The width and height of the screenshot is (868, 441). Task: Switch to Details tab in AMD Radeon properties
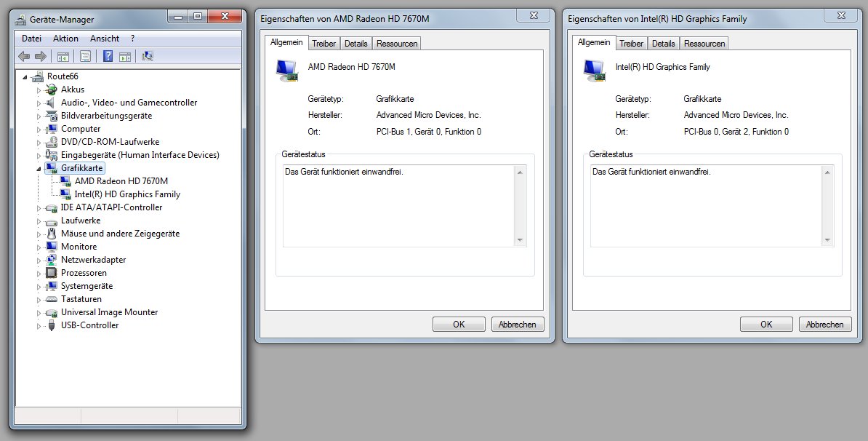[356, 43]
